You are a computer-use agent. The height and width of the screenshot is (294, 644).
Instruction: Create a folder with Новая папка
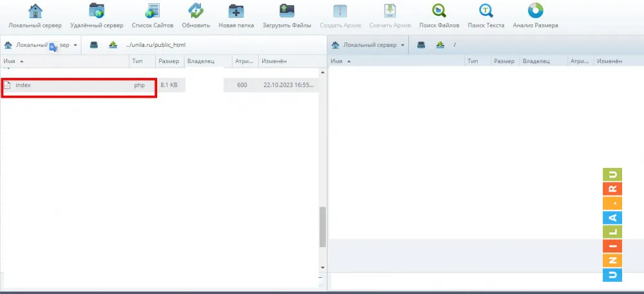click(236, 12)
